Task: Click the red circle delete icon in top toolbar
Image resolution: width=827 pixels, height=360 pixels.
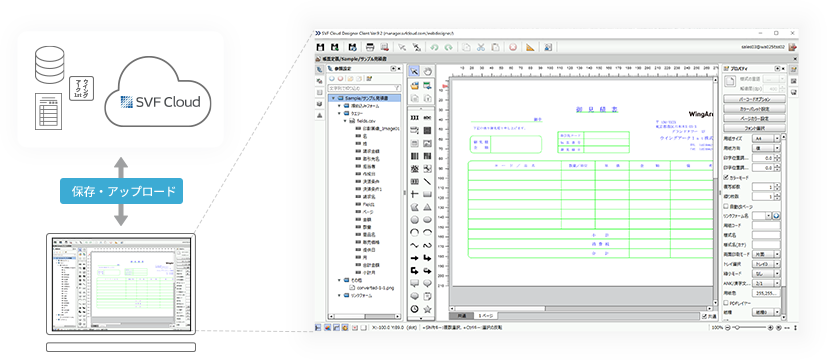Action: point(513,47)
